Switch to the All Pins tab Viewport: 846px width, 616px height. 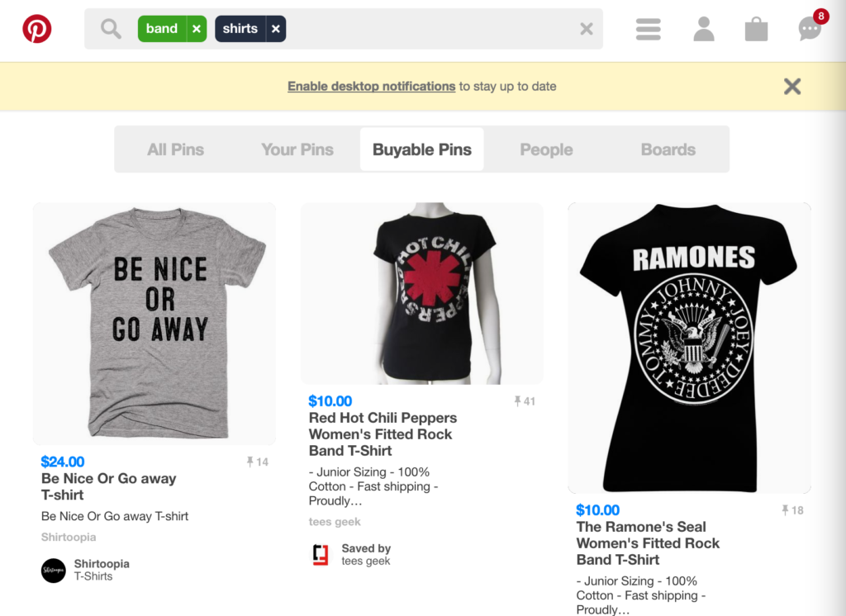175,149
